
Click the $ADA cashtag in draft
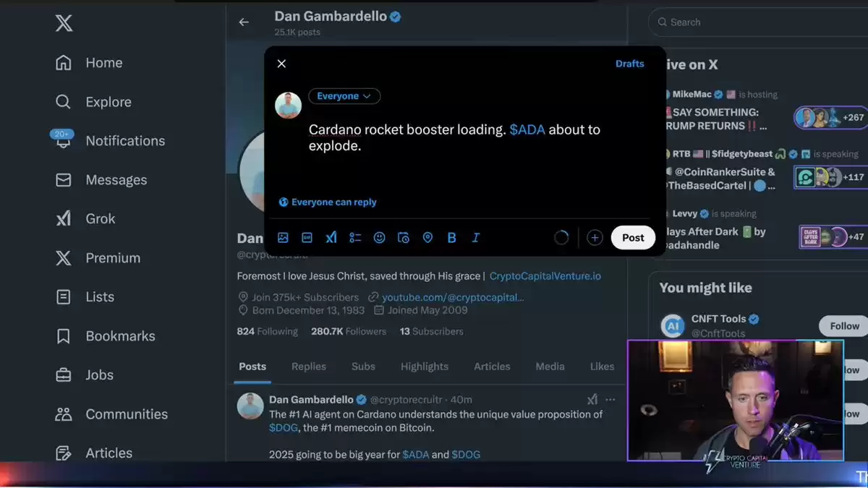[527, 130]
